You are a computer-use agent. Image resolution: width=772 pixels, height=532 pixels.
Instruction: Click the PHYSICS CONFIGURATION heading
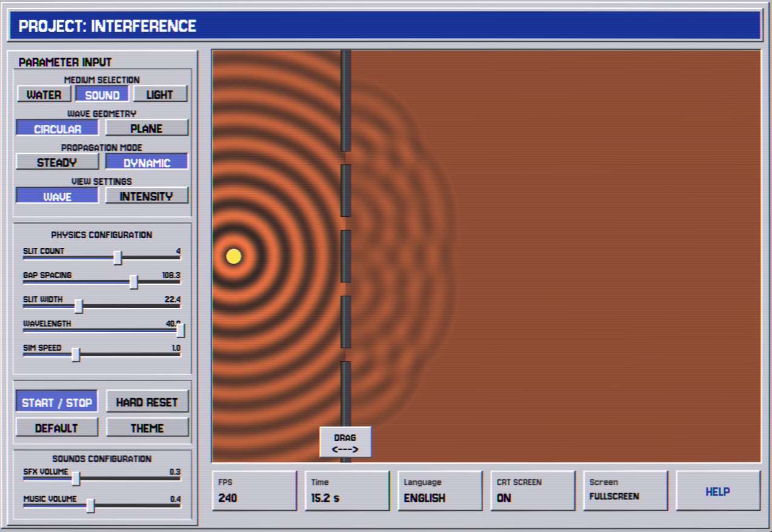[x=102, y=234]
